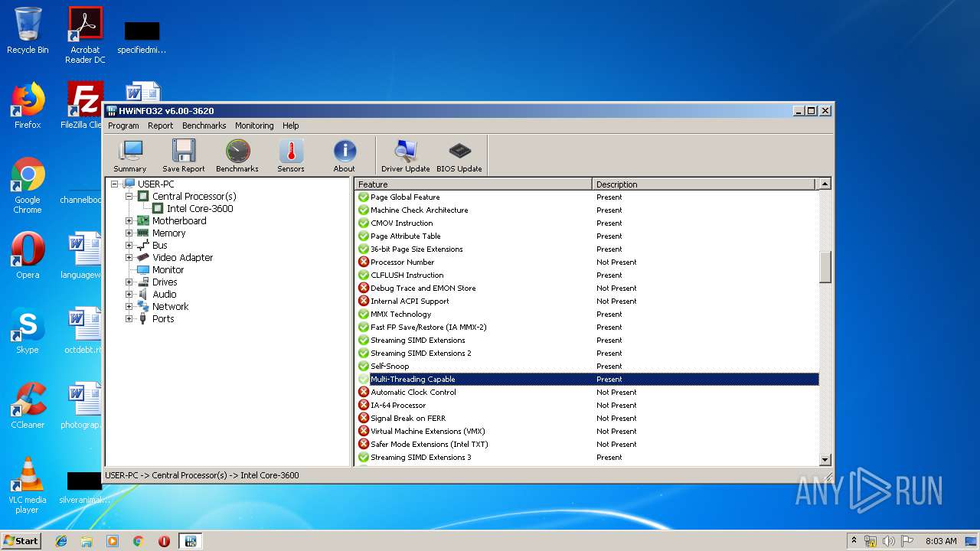The width and height of the screenshot is (980, 551).
Task: Select the Machine Check Architecture row
Action: coord(587,210)
